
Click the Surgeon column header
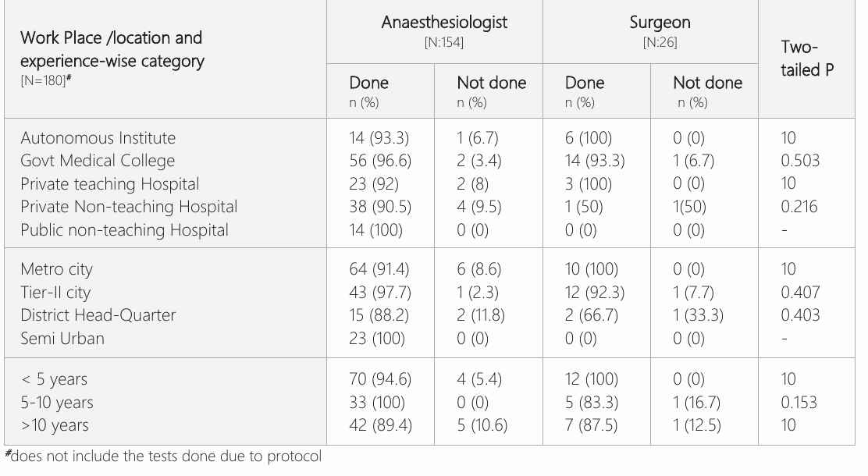pyautogui.click(x=660, y=23)
